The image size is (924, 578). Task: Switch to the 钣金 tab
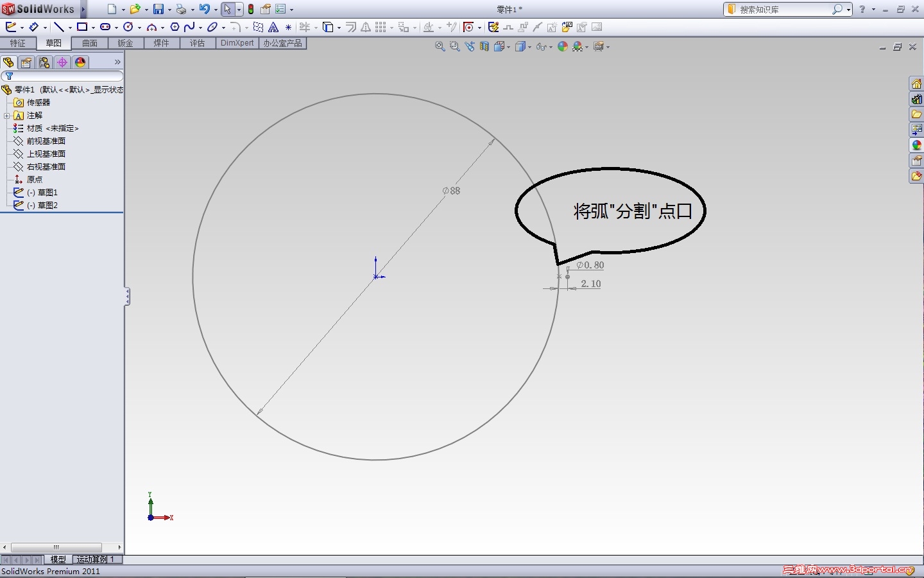[125, 43]
